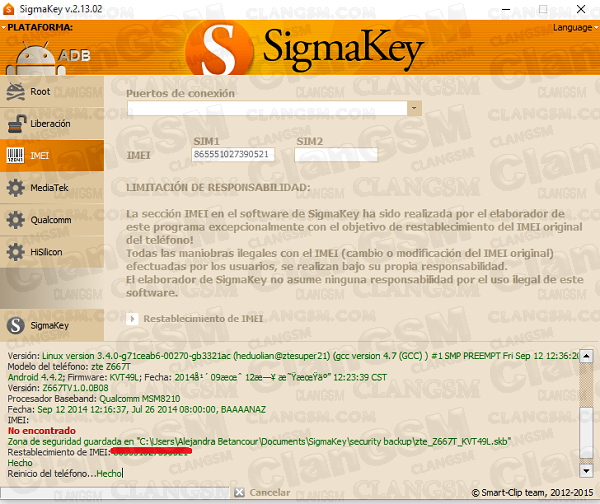Click the progress bar at bottom left
Screen dimensions: 600x504
point(115,493)
